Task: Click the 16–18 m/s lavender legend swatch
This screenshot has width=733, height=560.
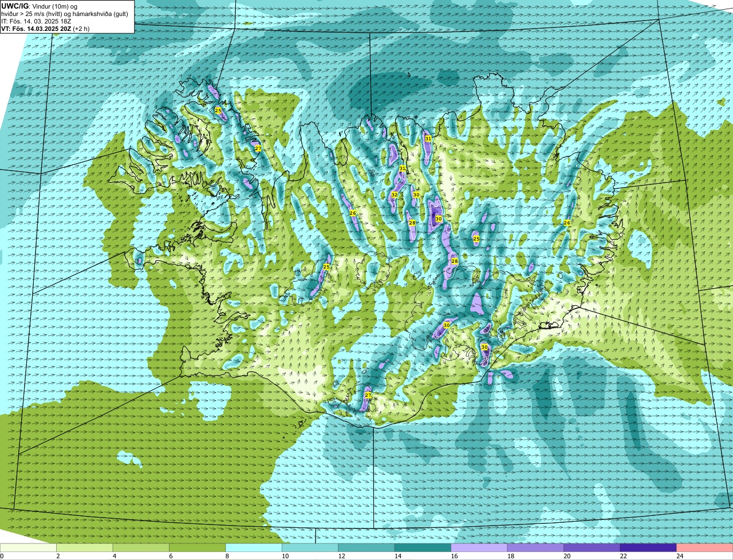Action: pyautogui.click(x=479, y=547)
